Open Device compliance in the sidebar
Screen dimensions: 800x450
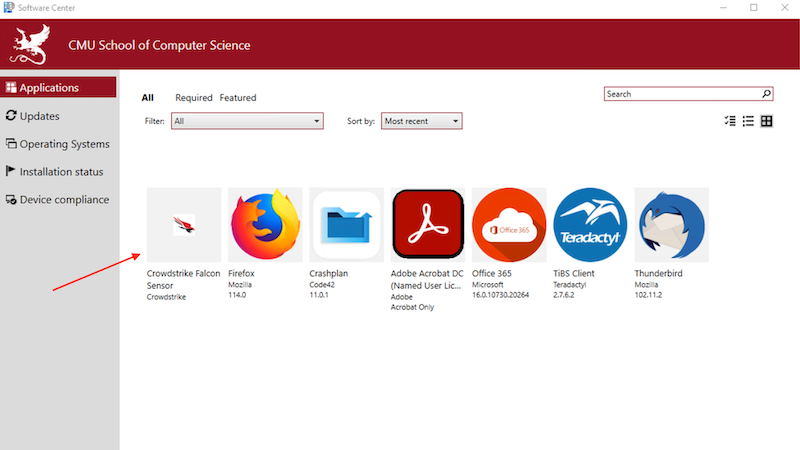(x=58, y=199)
